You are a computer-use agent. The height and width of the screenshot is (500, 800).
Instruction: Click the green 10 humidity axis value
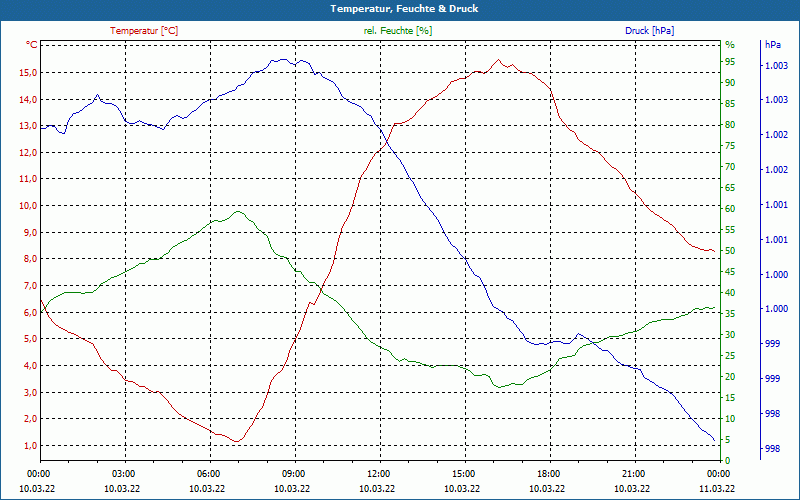click(730, 419)
